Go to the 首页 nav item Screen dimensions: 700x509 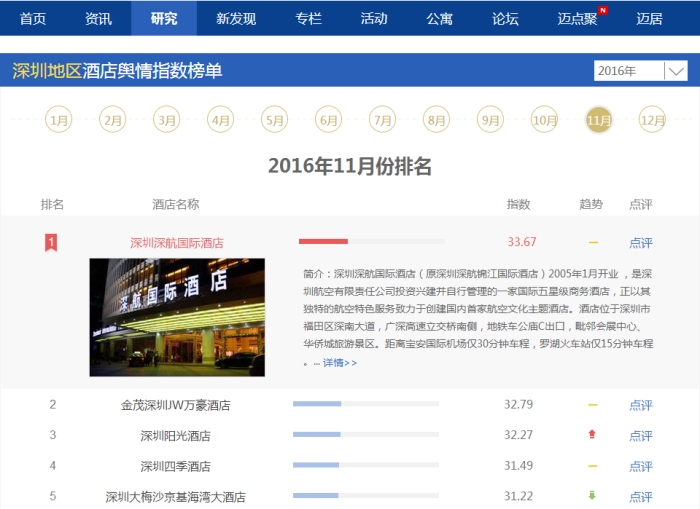[x=33, y=19]
